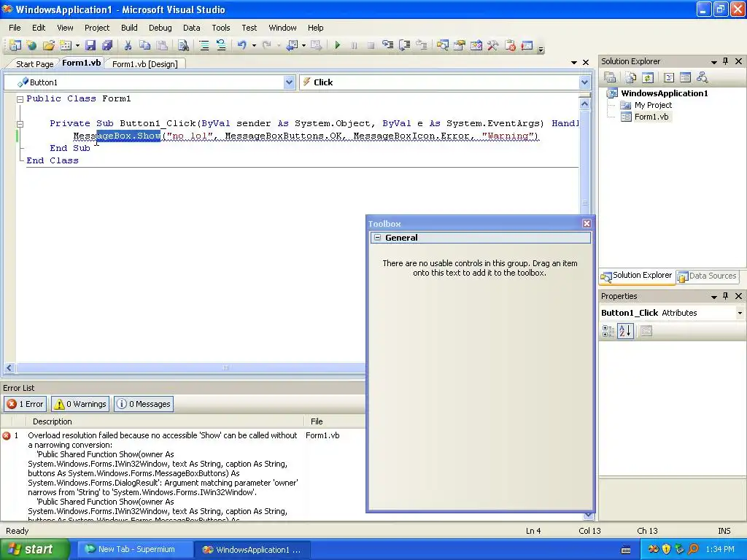Screen dimensions: 747x560
Task: Open the Properties Window toolbar icon
Action: click(460, 45)
